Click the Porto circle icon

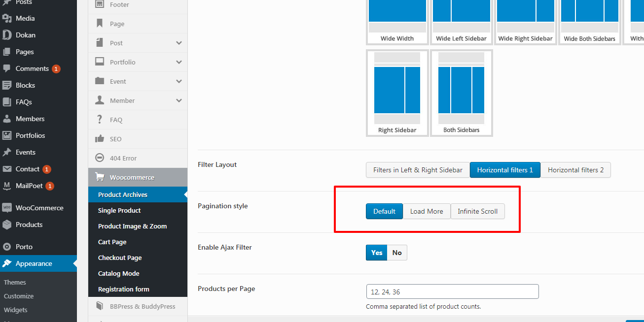tap(7, 247)
